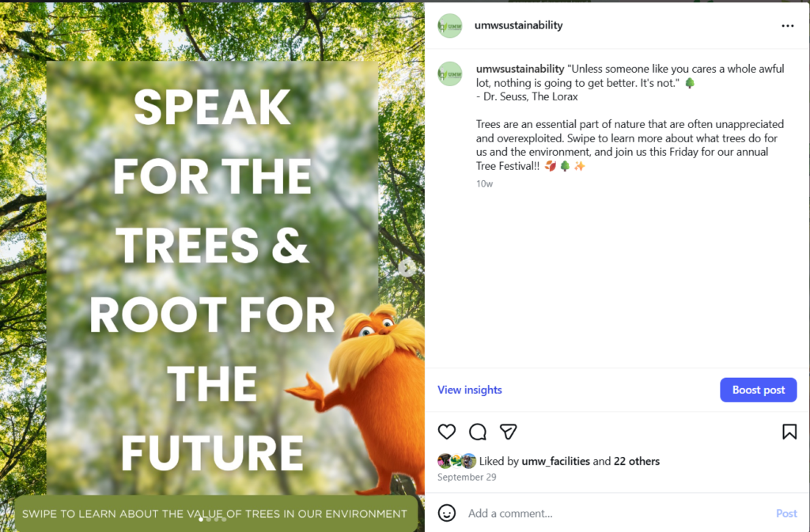Select the carousel slide indicator dots

212,519
